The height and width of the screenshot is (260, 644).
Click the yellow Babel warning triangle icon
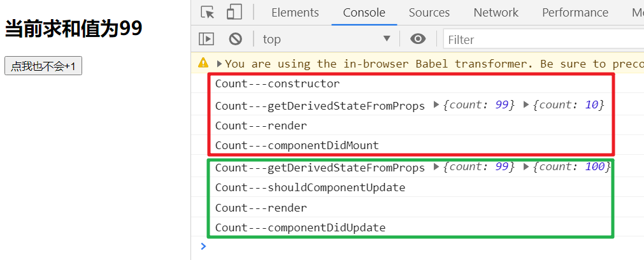[x=203, y=63]
